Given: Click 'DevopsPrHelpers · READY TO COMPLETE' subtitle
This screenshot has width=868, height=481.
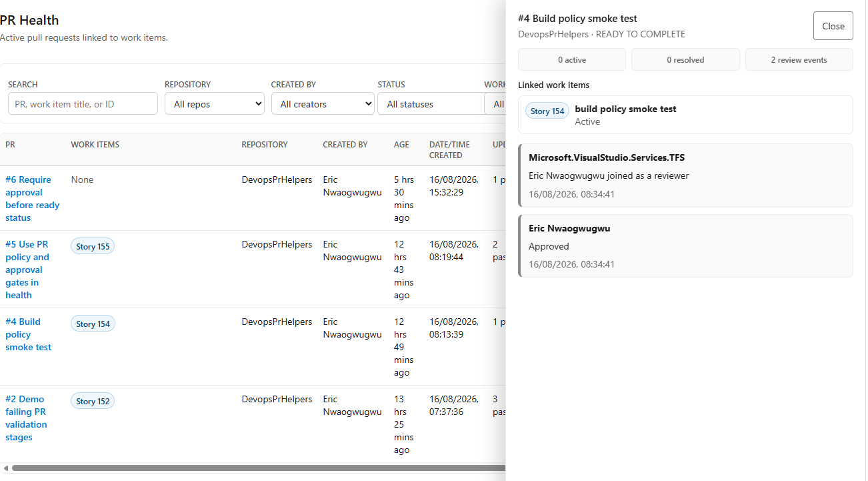Looking at the screenshot, I should click(x=601, y=34).
